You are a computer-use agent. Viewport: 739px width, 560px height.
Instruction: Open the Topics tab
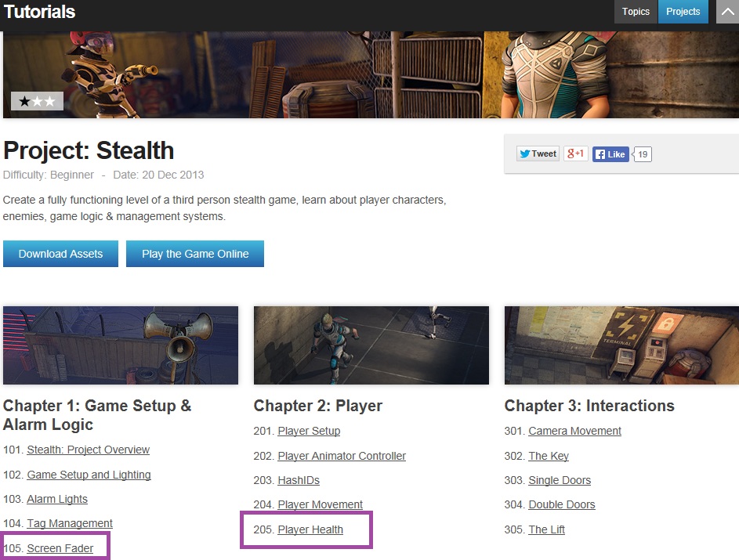point(636,11)
